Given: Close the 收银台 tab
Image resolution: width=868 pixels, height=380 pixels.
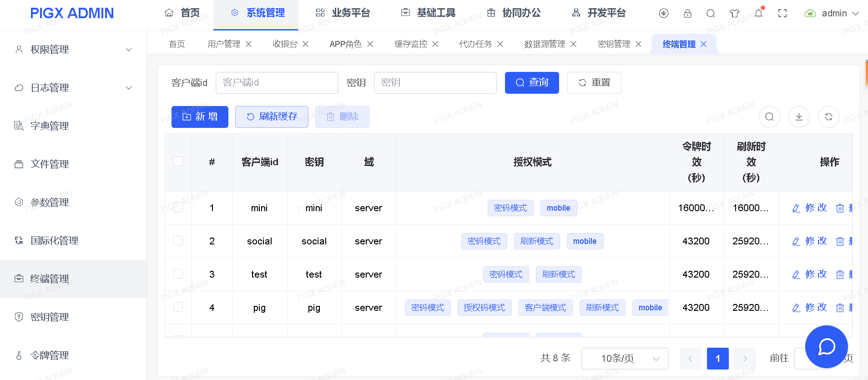Looking at the screenshot, I should click(306, 44).
